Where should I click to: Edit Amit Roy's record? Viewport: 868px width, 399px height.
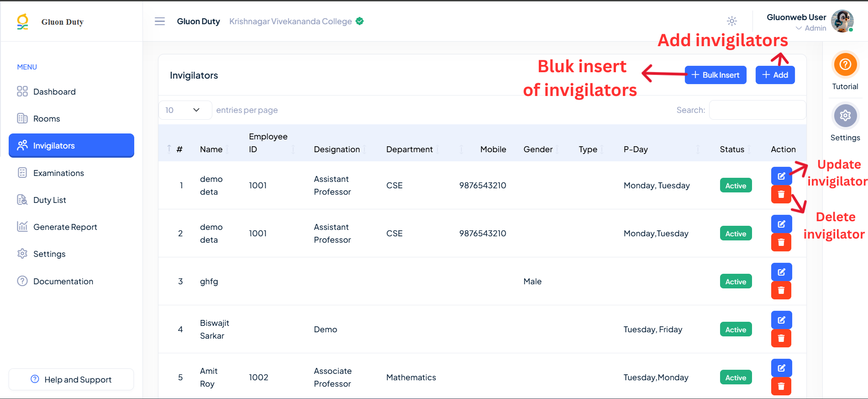781,368
